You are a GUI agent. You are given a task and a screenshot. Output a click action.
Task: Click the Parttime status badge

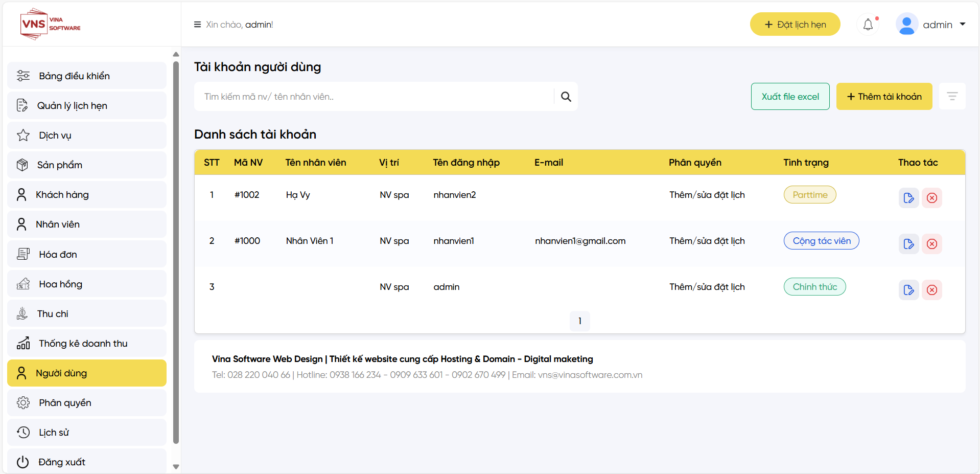(x=810, y=195)
